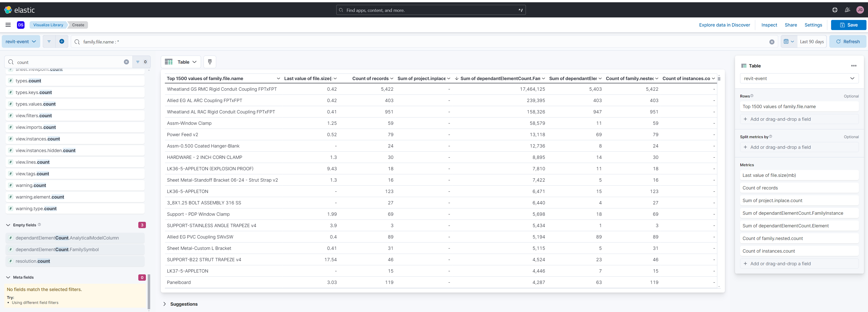Click number icon of types.count field
868x312 pixels.
tap(10, 81)
